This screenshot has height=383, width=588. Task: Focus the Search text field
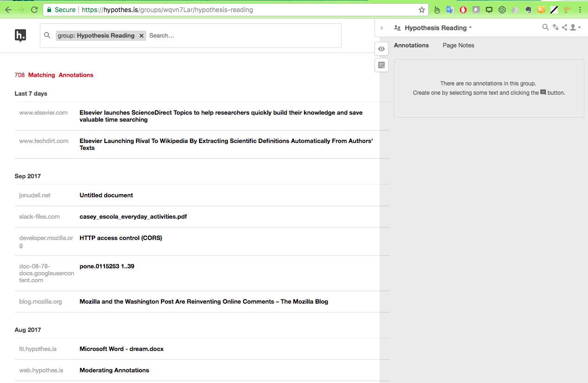click(244, 35)
